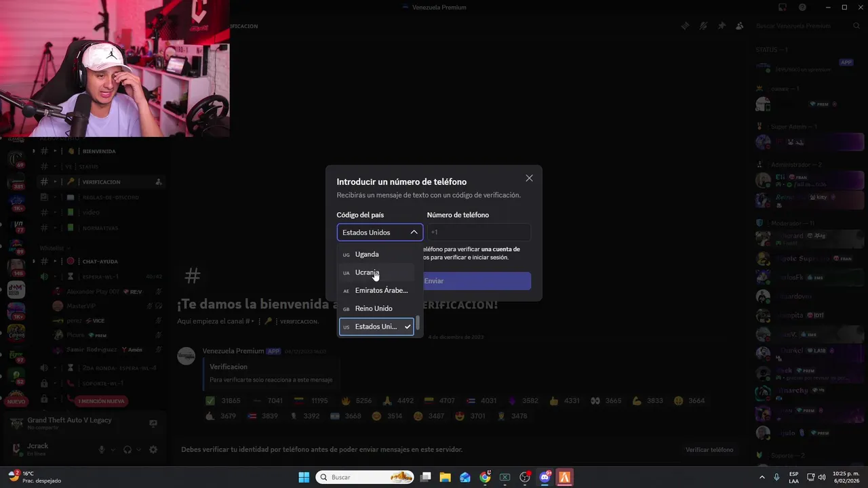This screenshot has height=488, width=868.
Task: Open server with 89 badge
Action: 16,247
